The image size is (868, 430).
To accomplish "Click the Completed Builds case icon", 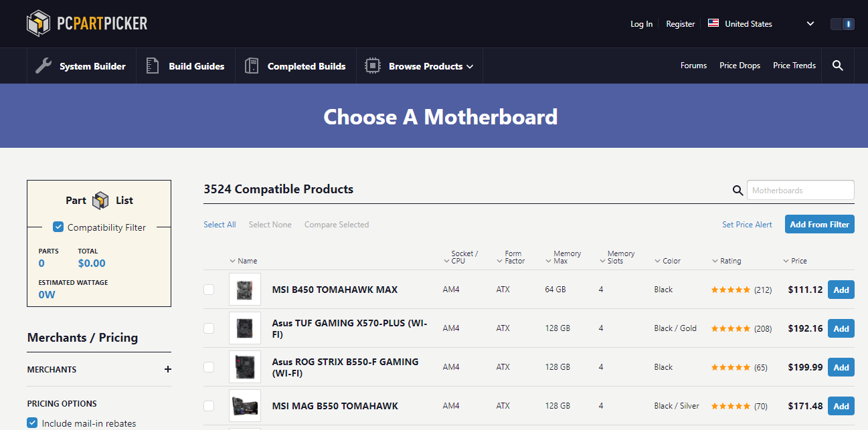I will tap(252, 66).
